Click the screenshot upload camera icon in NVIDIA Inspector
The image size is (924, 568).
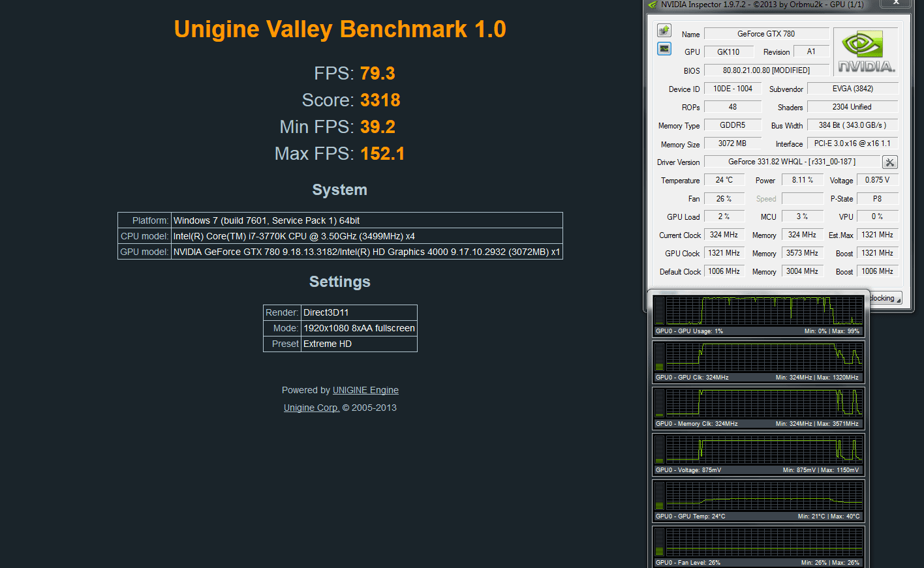[664, 31]
